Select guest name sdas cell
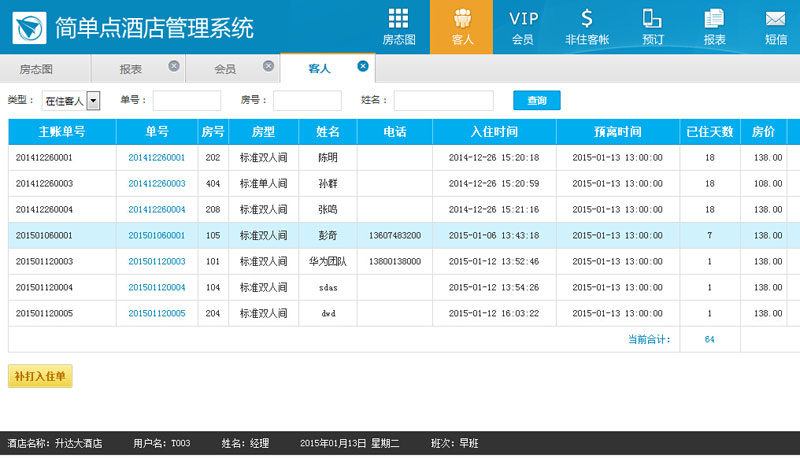Image resolution: width=800 pixels, height=458 pixels. click(328, 288)
